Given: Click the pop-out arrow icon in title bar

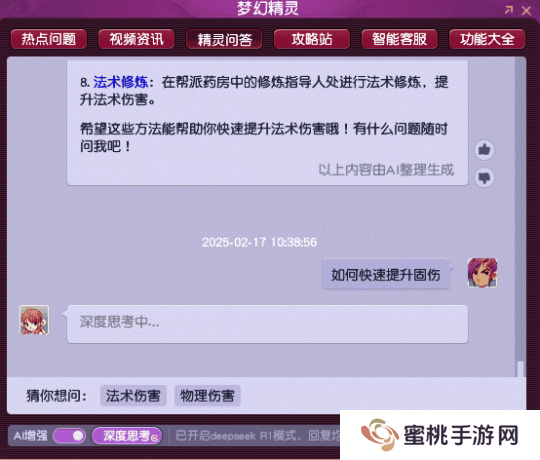Looking at the screenshot, I should click(x=509, y=10).
